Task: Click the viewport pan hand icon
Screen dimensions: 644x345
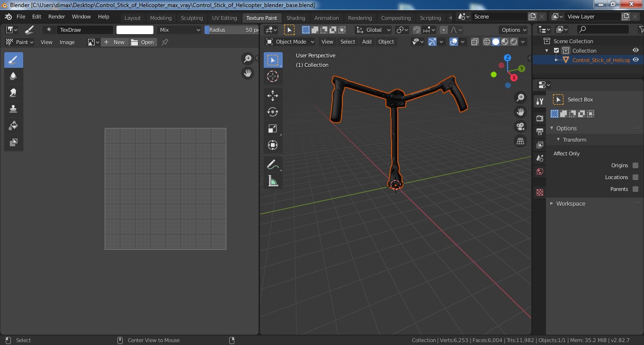Action: pyautogui.click(x=520, y=112)
